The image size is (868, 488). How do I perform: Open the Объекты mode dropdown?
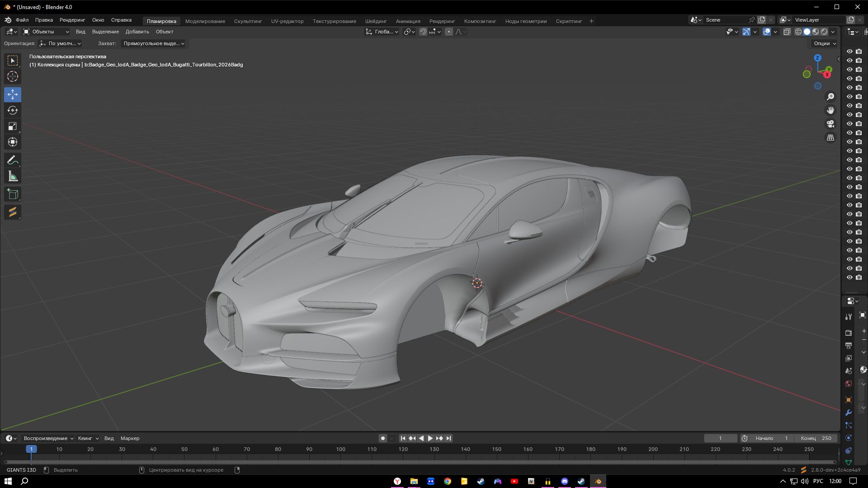point(46,32)
